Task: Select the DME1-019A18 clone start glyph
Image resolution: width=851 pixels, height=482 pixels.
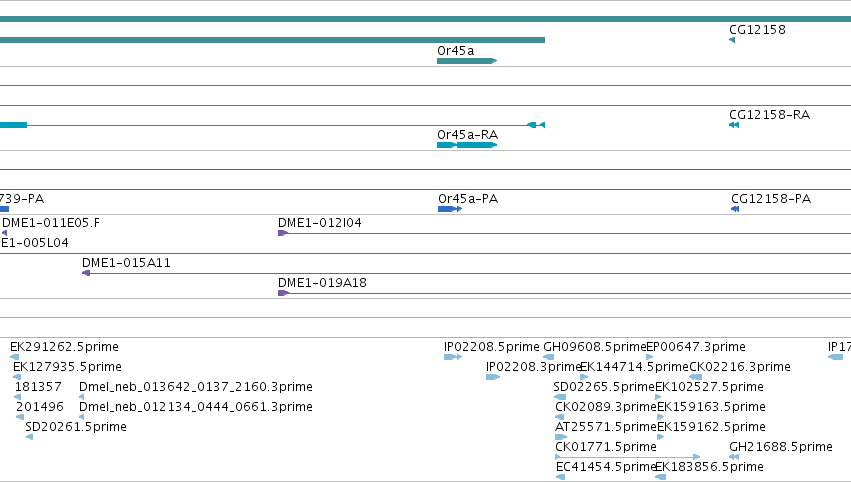Action: pyautogui.click(x=283, y=293)
